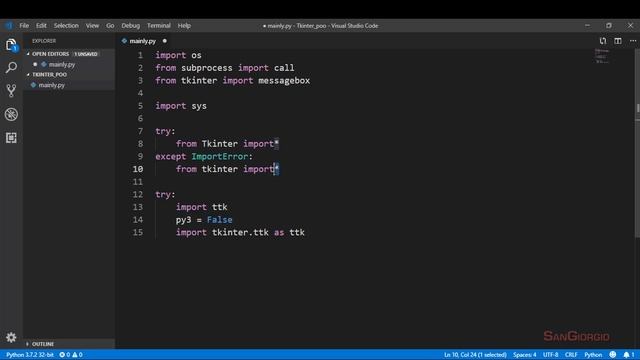Click Ln 10, Col 24 cursor position

point(475,355)
